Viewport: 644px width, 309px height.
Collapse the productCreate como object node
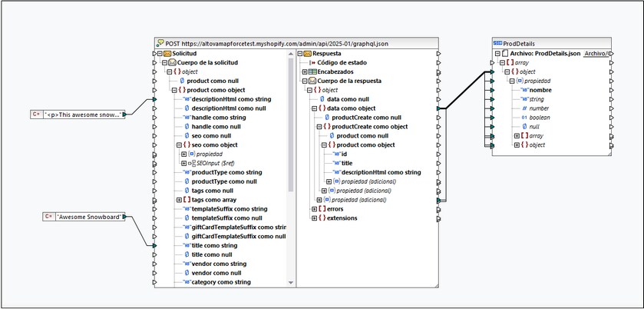(x=319, y=127)
